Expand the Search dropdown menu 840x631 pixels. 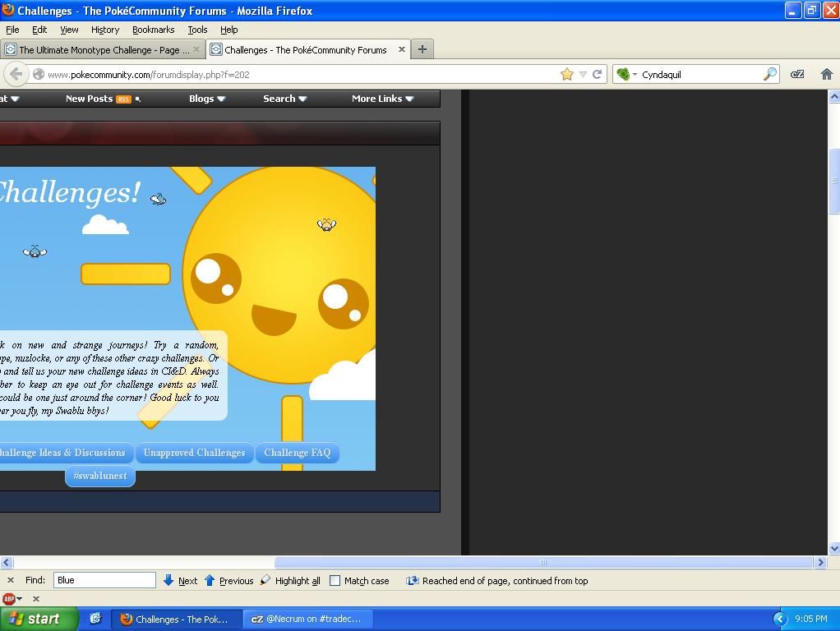click(x=284, y=99)
